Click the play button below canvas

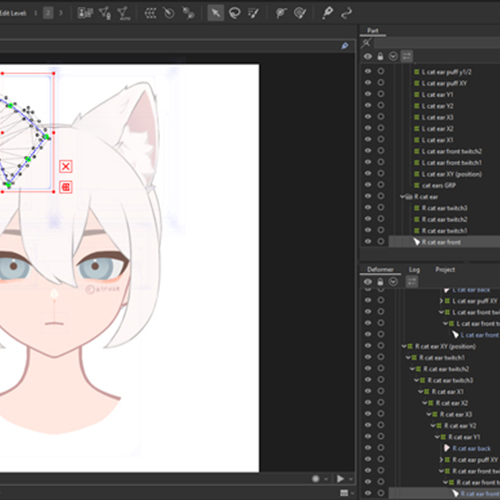coord(340,479)
